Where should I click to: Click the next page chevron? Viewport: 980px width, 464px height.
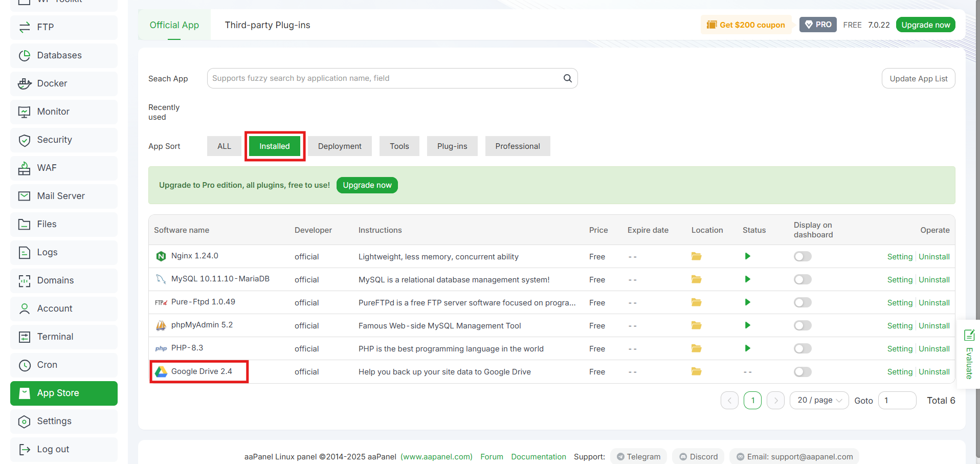tap(775, 400)
